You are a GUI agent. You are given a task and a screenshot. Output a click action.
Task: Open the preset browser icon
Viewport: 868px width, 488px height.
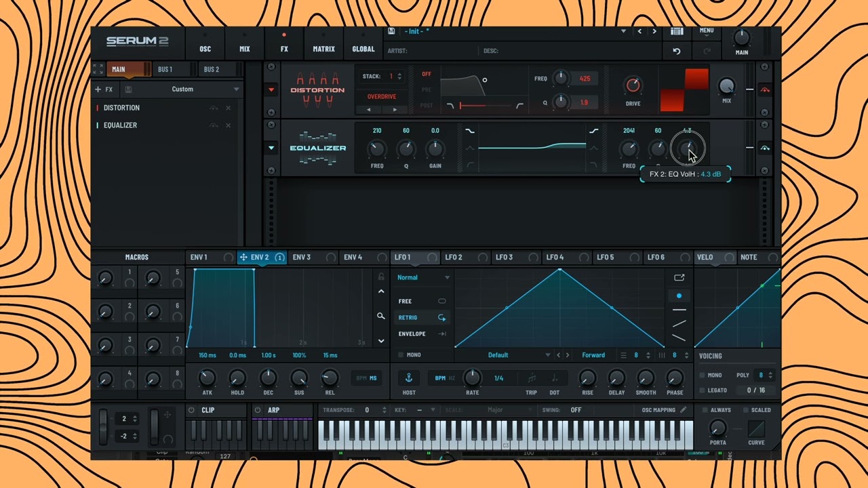pos(676,31)
